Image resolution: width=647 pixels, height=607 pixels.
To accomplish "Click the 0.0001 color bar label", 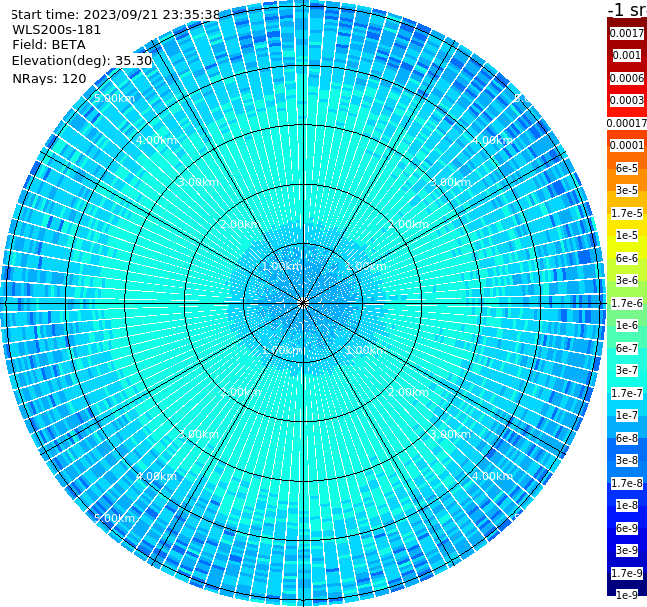I will pos(627,145).
